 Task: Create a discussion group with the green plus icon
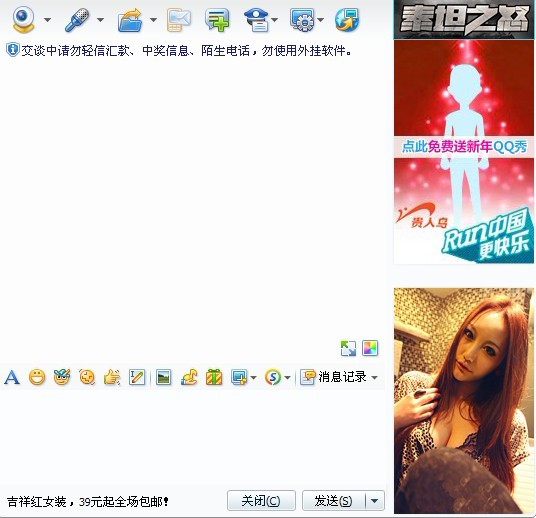(217, 20)
